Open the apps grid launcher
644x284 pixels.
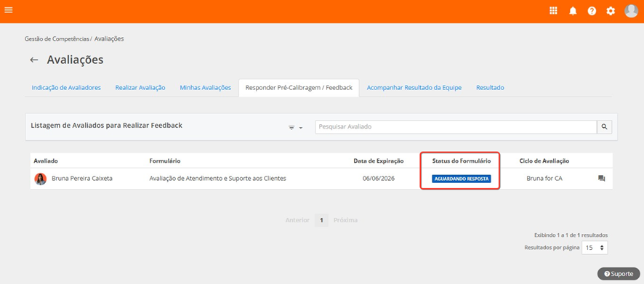click(553, 11)
